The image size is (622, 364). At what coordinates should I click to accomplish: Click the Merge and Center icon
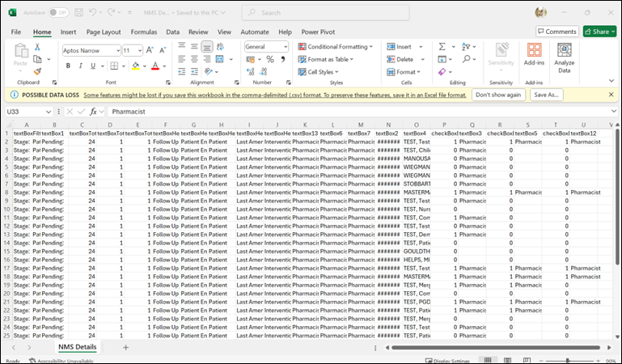(x=220, y=59)
